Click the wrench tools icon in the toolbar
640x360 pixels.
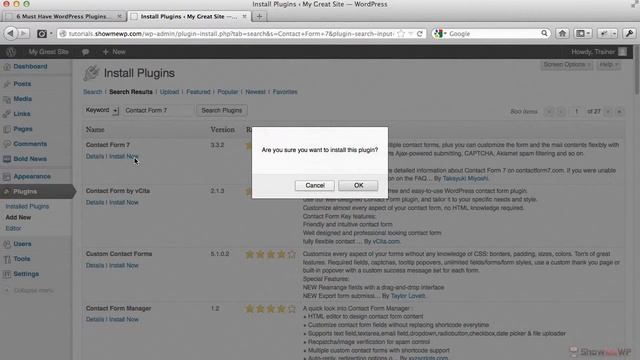pyautogui.click(x=629, y=33)
